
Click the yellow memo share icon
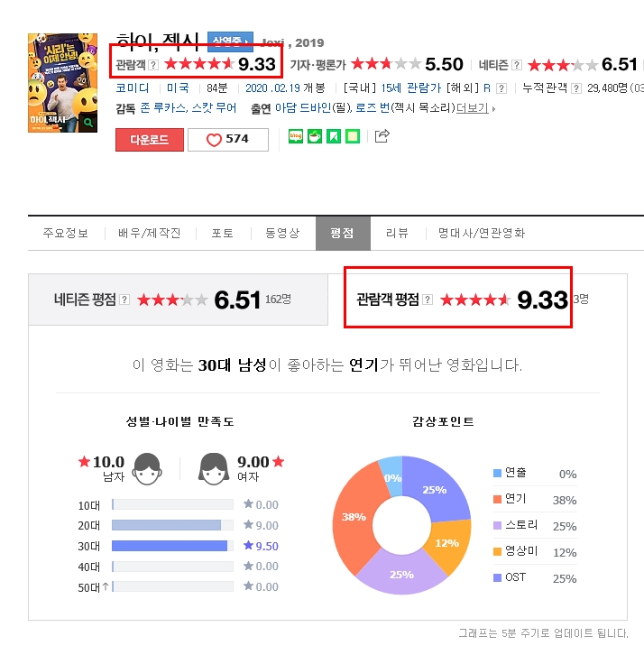pyautogui.click(x=353, y=136)
